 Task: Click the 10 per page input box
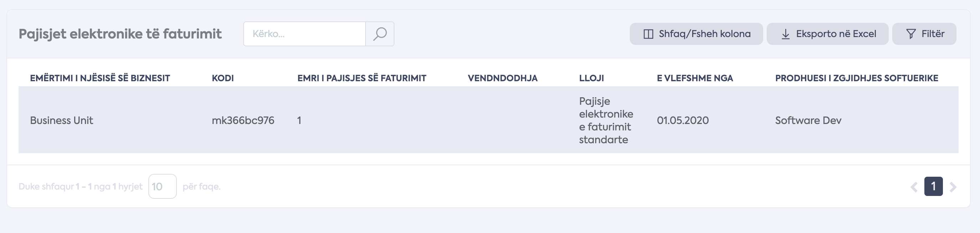pos(163,186)
